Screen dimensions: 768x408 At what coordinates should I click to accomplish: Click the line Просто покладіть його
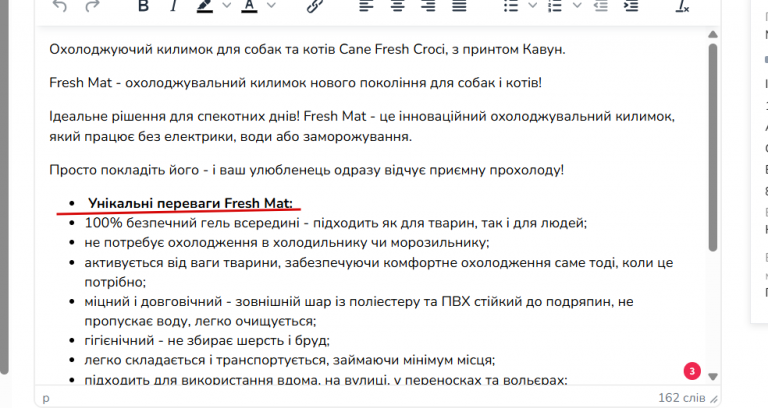(x=307, y=170)
